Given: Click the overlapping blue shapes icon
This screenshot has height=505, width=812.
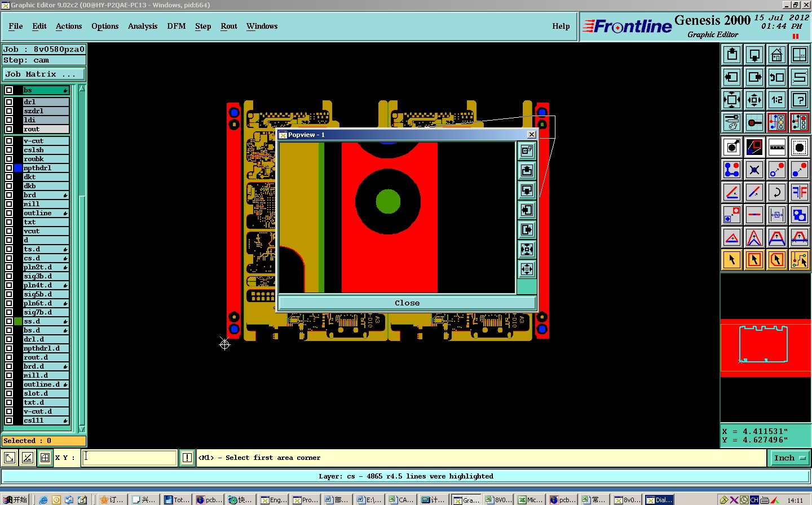Looking at the screenshot, I should tap(800, 215).
